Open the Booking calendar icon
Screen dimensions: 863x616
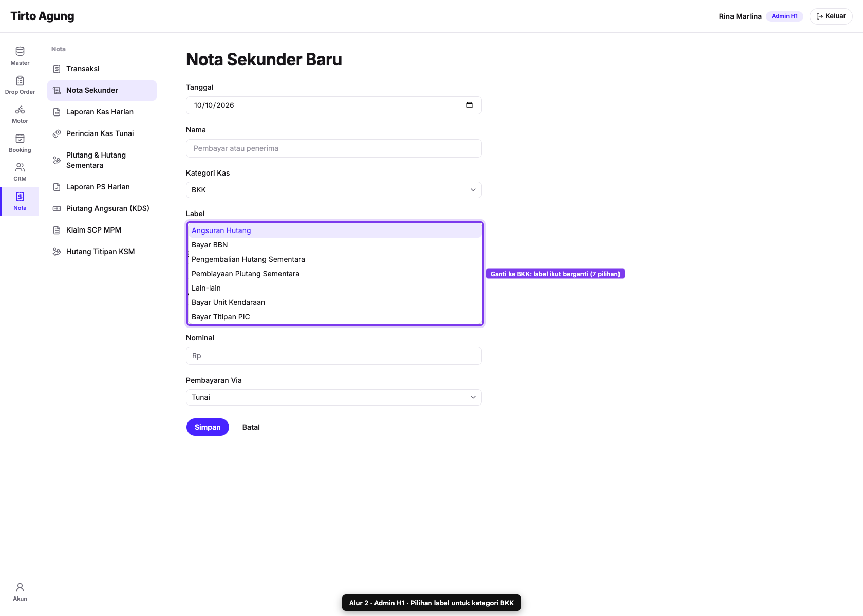[20, 139]
